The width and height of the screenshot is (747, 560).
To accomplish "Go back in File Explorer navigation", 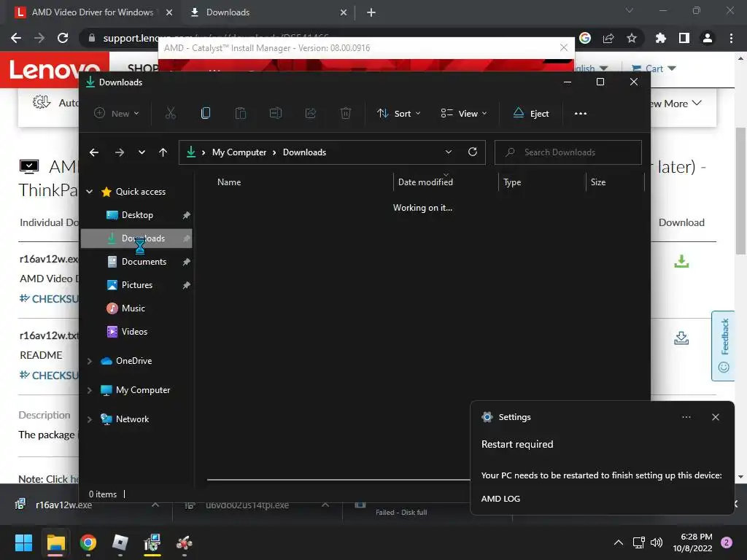I will 94,152.
